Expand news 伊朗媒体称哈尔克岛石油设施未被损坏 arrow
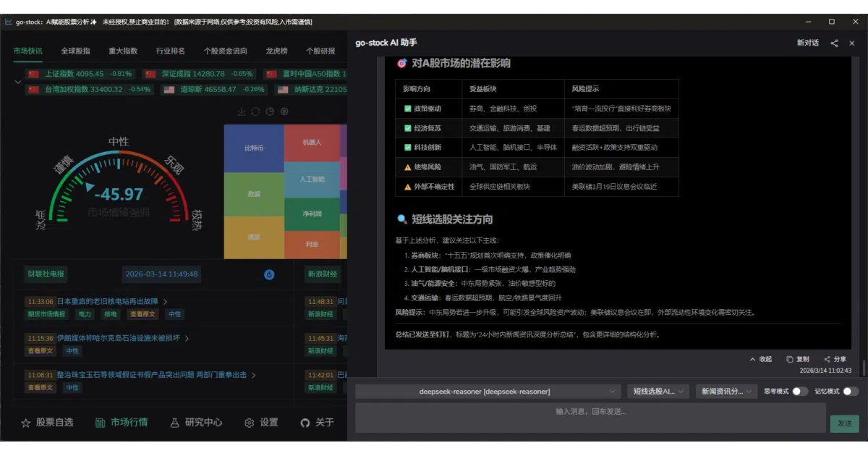Screen dimensions: 868x456 (x=187, y=338)
